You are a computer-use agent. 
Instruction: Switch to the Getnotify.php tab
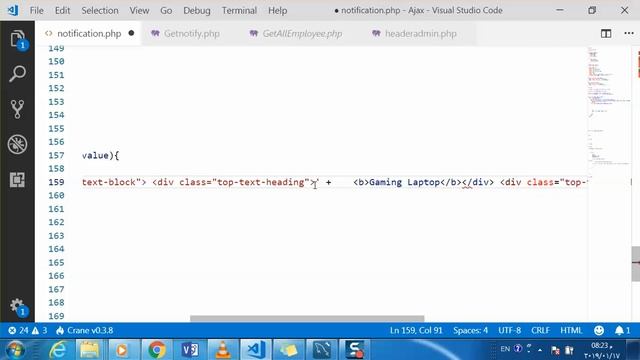click(x=191, y=33)
